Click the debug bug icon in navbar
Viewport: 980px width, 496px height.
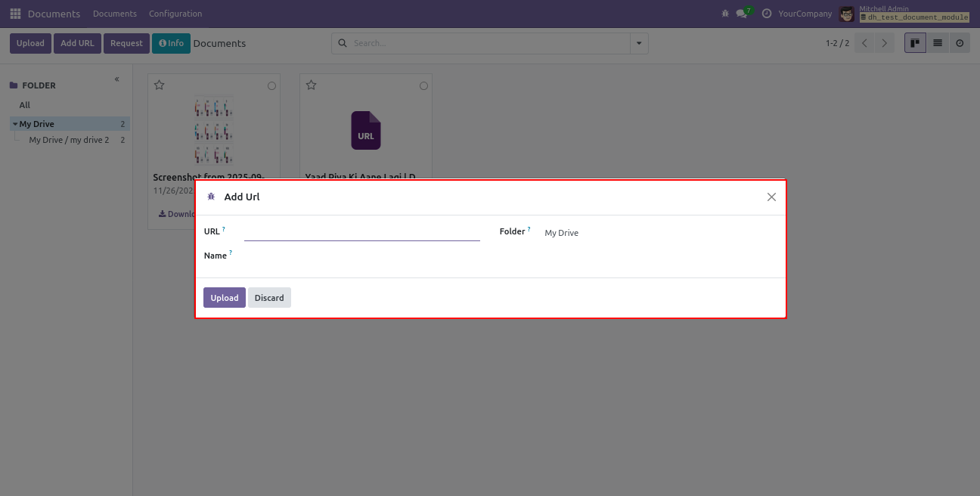coord(725,14)
